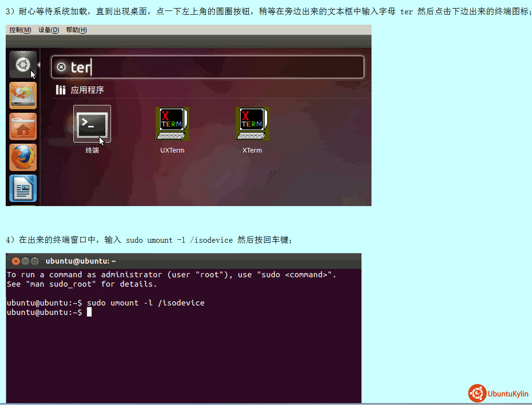Open the Home Folder launcher icon

pyautogui.click(x=23, y=127)
